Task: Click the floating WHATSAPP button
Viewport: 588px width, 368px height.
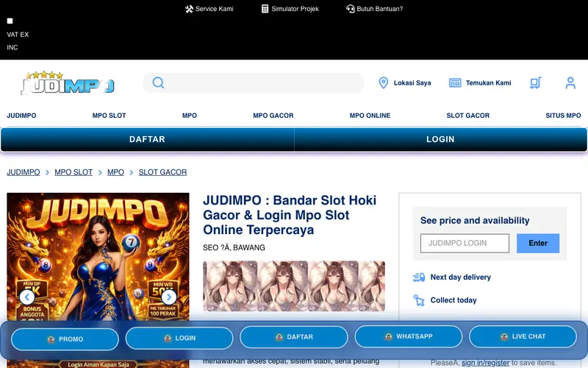Action: pos(409,336)
